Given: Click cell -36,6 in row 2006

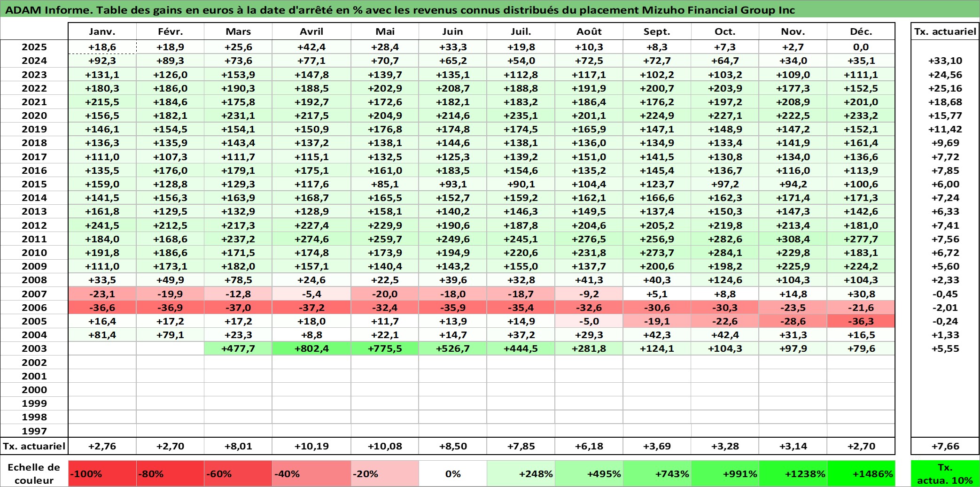Looking at the screenshot, I should pos(102,308).
